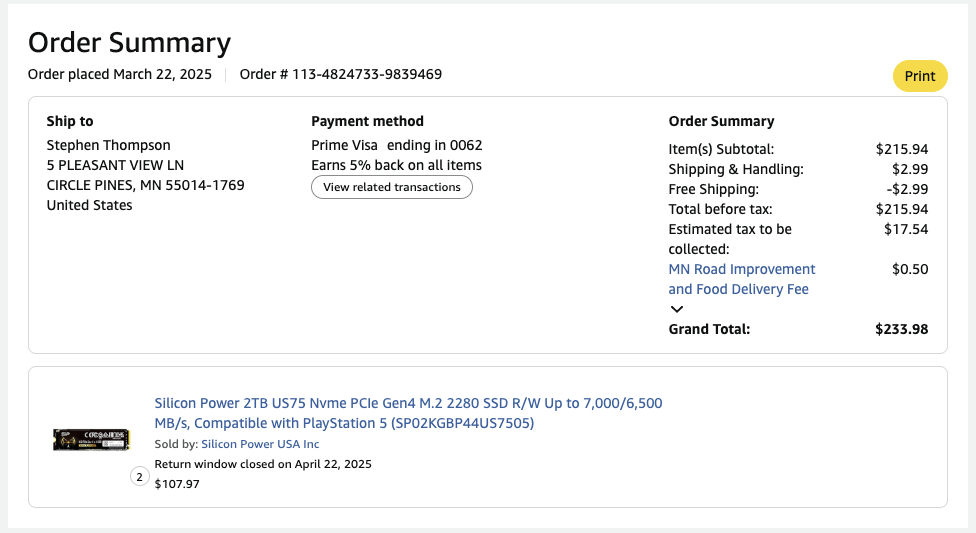Click the quantity badge showing 2
Viewport: 976px width, 533px height.
(139, 477)
